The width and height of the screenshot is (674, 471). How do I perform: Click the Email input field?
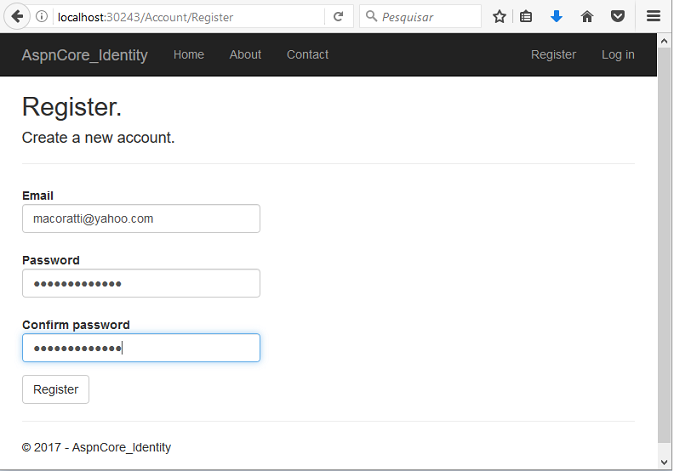(141, 219)
